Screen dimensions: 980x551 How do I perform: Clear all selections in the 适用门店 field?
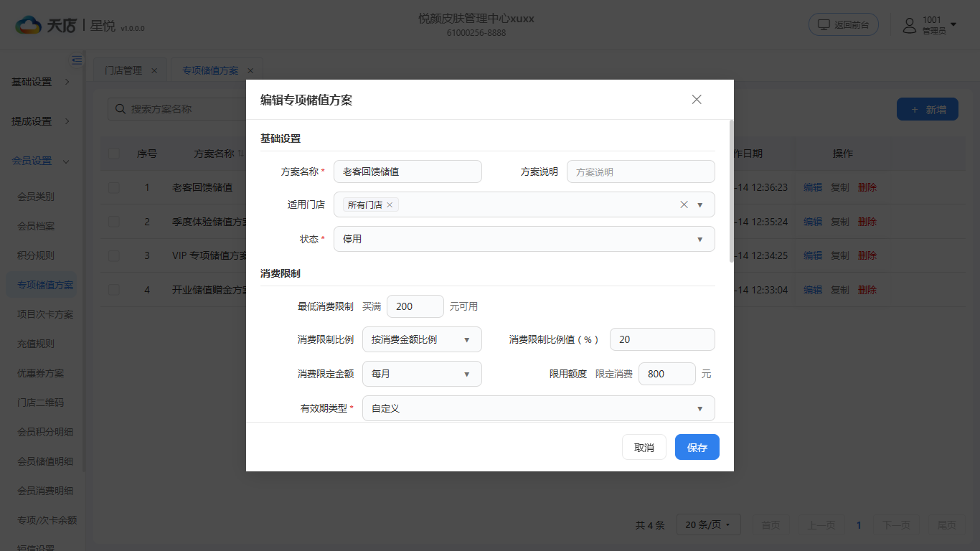(684, 204)
